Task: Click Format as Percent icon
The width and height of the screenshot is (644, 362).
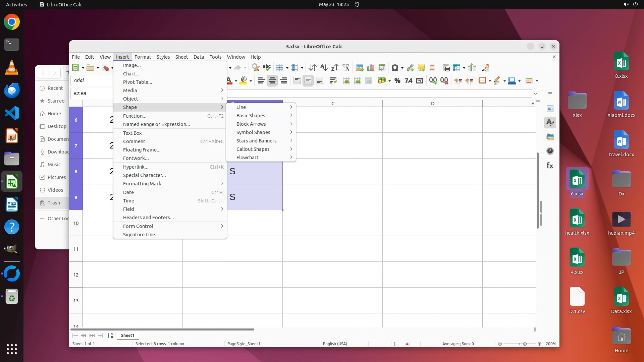Action: (x=397, y=81)
